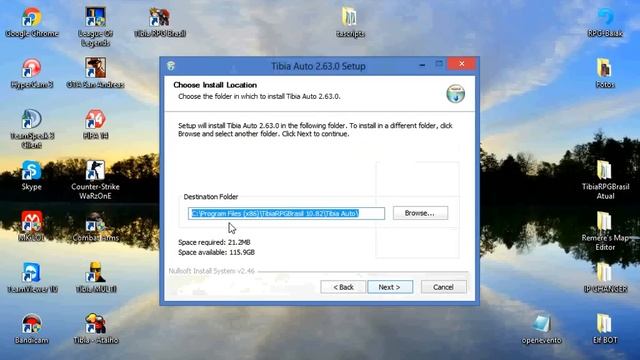The image size is (640, 360).
Task: Select the Bandicam desktop shortcut
Action: tap(31, 329)
